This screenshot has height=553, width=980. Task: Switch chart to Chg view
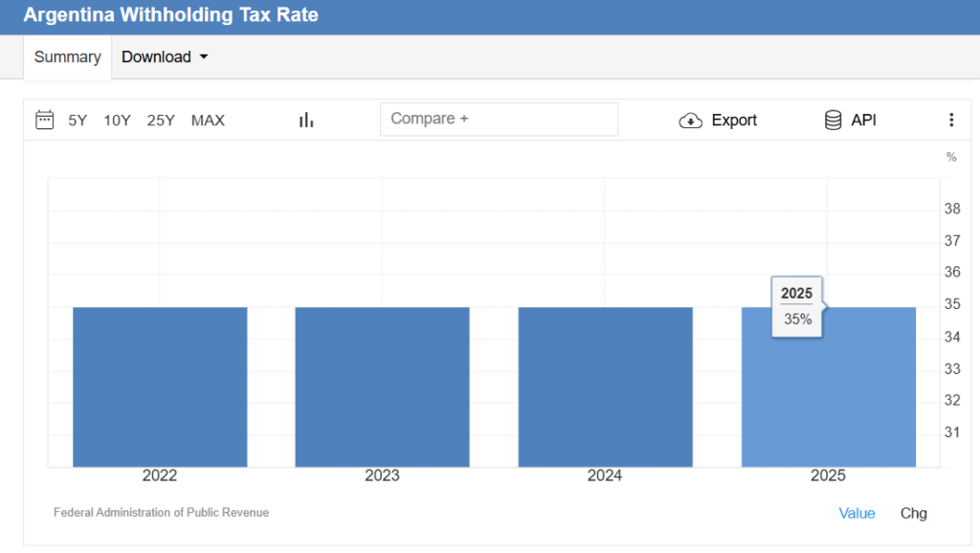913,513
